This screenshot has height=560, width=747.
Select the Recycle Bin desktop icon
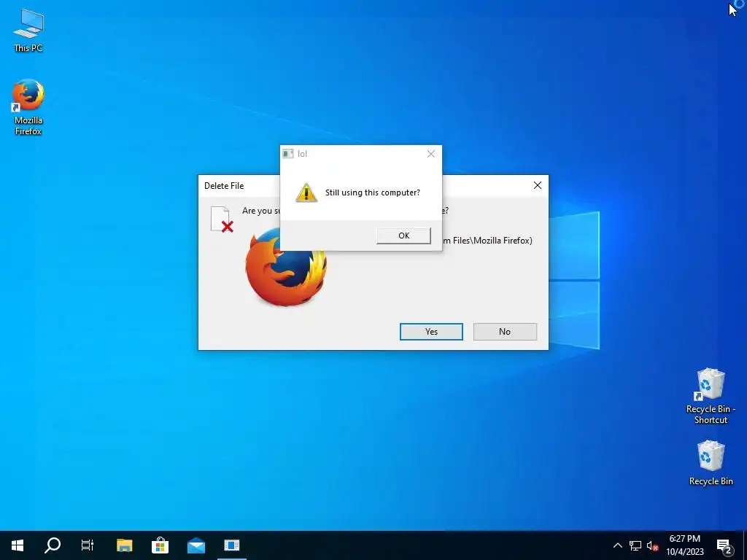coord(711,463)
